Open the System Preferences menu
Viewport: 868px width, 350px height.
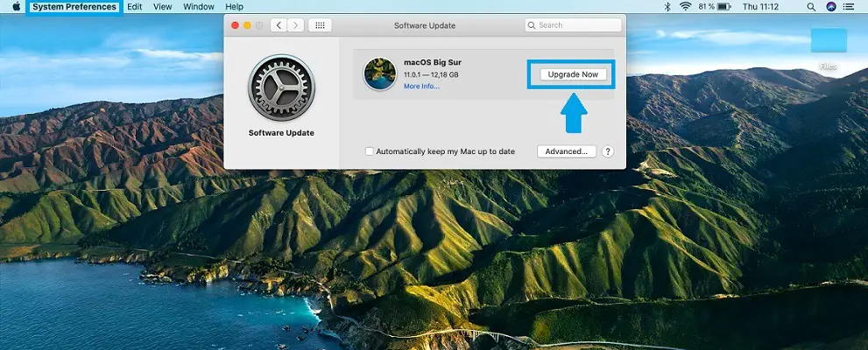pyautogui.click(x=74, y=7)
